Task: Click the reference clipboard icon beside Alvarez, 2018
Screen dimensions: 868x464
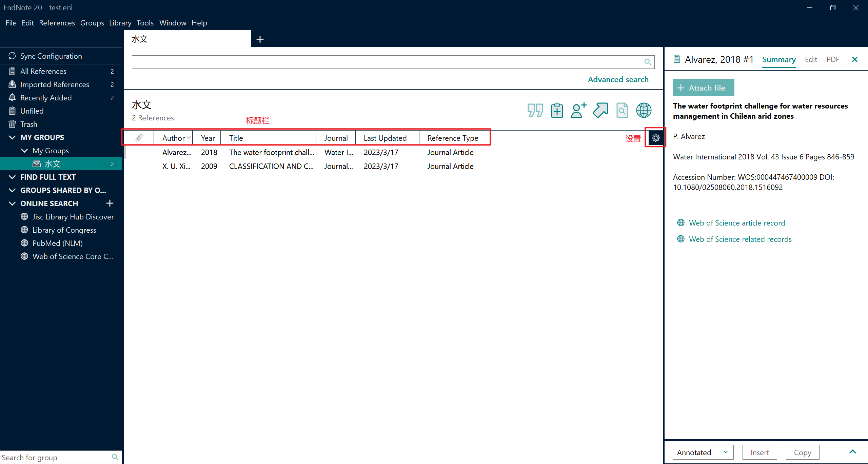Action: click(x=677, y=59)
